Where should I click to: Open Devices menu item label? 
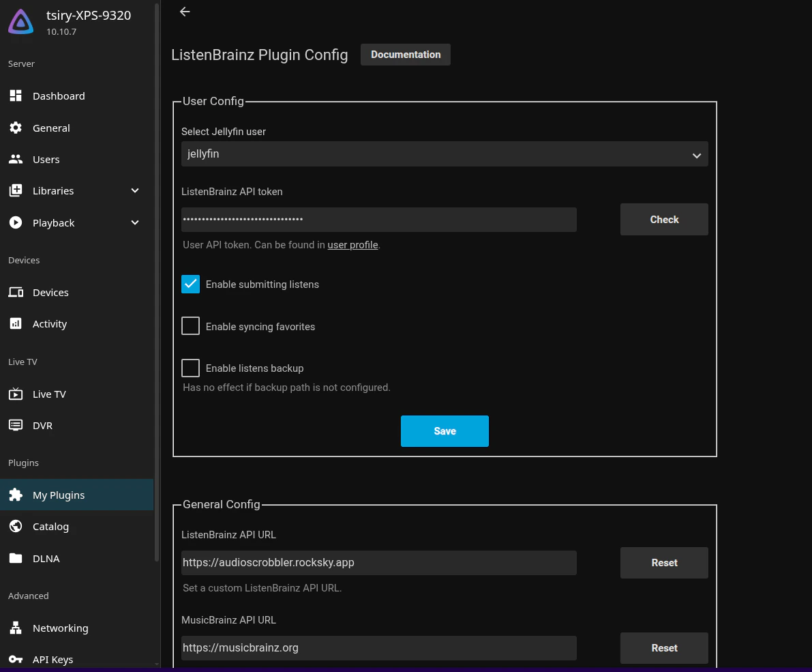[x=50, y=292]
